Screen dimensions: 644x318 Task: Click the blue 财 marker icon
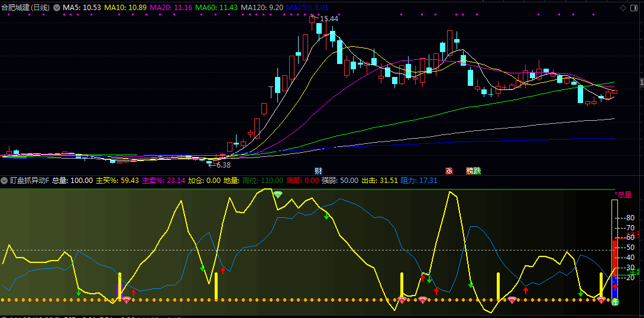pyautogui.click(x=318, y=171)
